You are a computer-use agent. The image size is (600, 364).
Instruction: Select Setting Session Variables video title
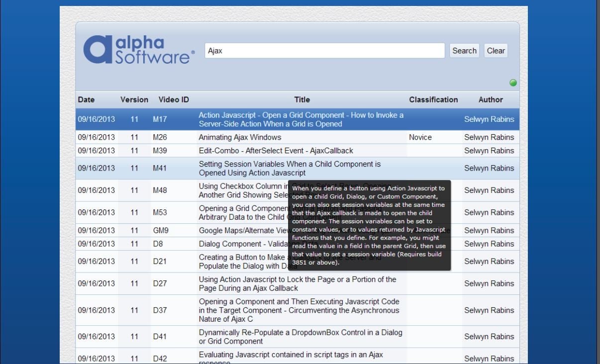coord(290,168)
